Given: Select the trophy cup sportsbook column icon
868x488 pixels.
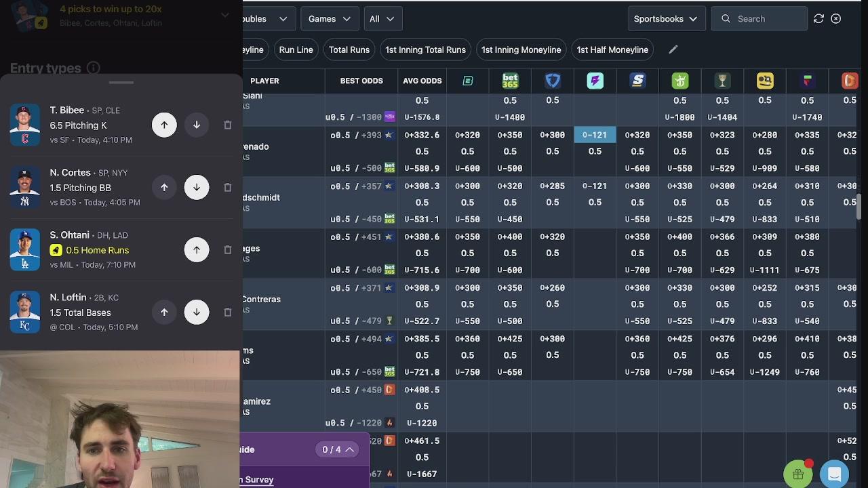Looking at the screenshot, I should [722, 81].
